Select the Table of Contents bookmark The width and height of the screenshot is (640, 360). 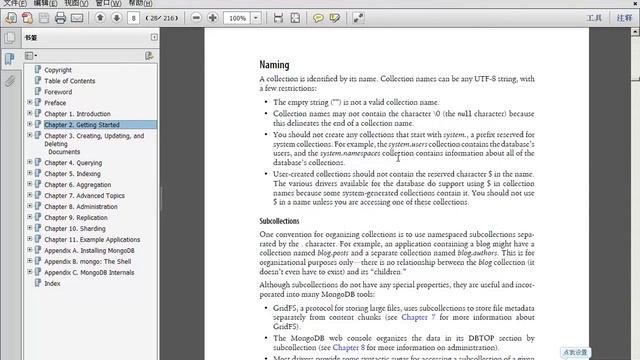click(70, 81)
